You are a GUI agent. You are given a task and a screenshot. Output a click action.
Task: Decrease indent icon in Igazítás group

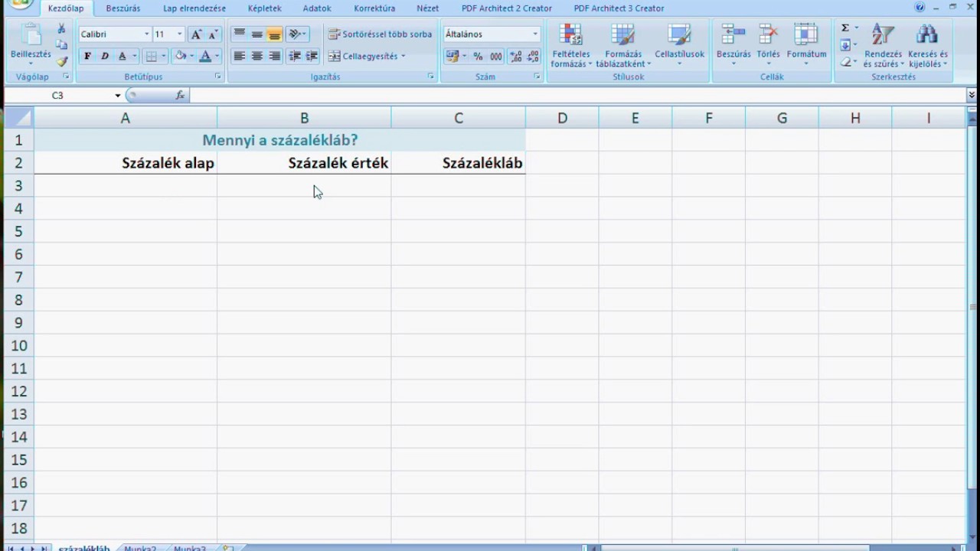[295, 56]
